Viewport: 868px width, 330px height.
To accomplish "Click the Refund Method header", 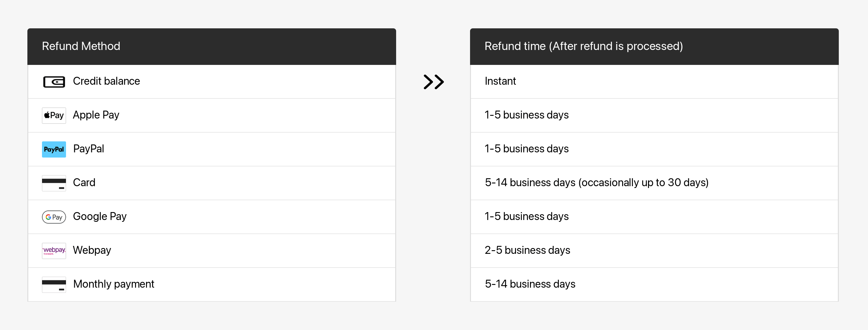I will 81,46.
